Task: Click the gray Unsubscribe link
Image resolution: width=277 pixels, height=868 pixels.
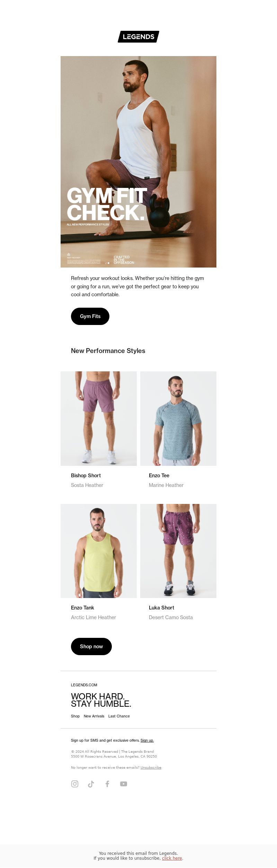Action: 151,767
